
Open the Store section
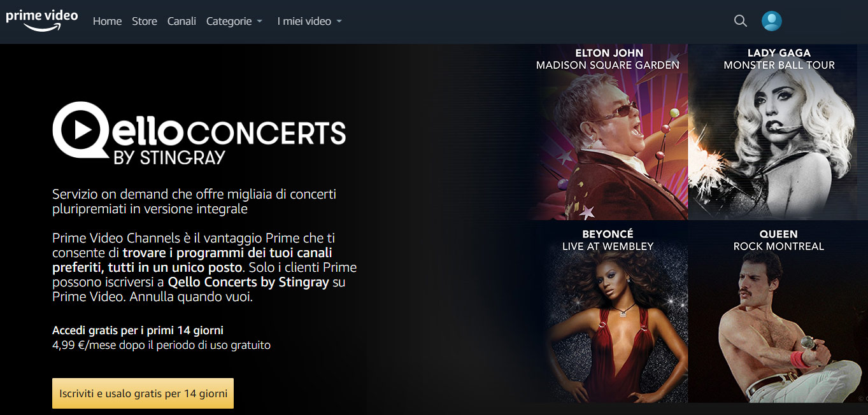145,22
